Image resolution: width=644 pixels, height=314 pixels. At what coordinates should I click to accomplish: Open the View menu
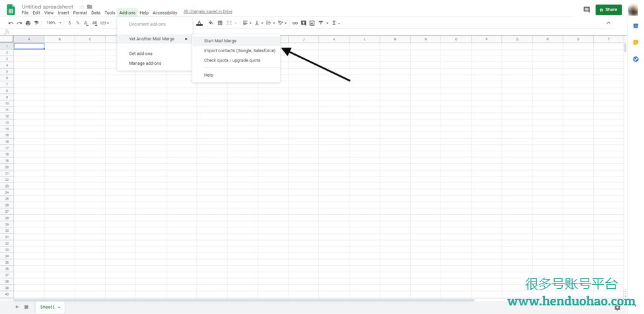point(49,13)
